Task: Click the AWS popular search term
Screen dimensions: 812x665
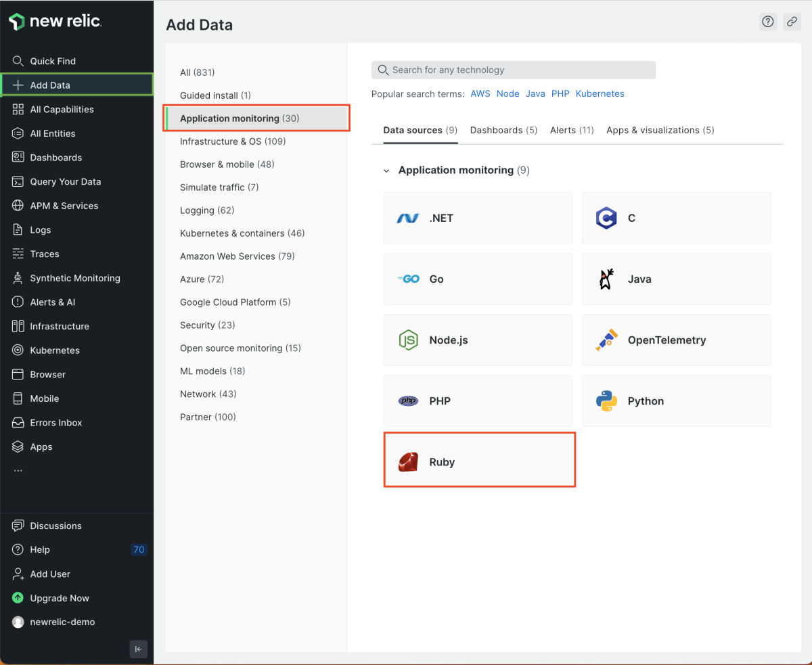Action: (480, 94)
